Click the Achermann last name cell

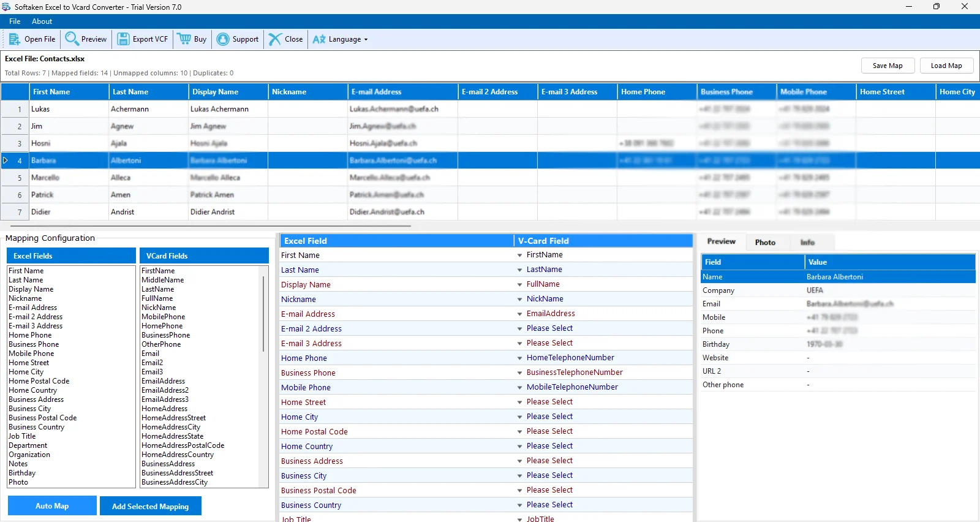tap(149, 109)
